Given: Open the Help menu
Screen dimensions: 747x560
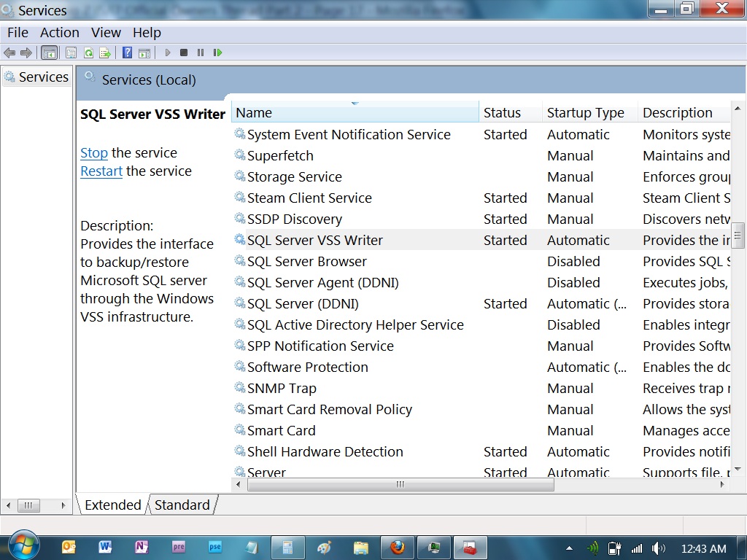Looking at the screenshot, I should (147, 32).
